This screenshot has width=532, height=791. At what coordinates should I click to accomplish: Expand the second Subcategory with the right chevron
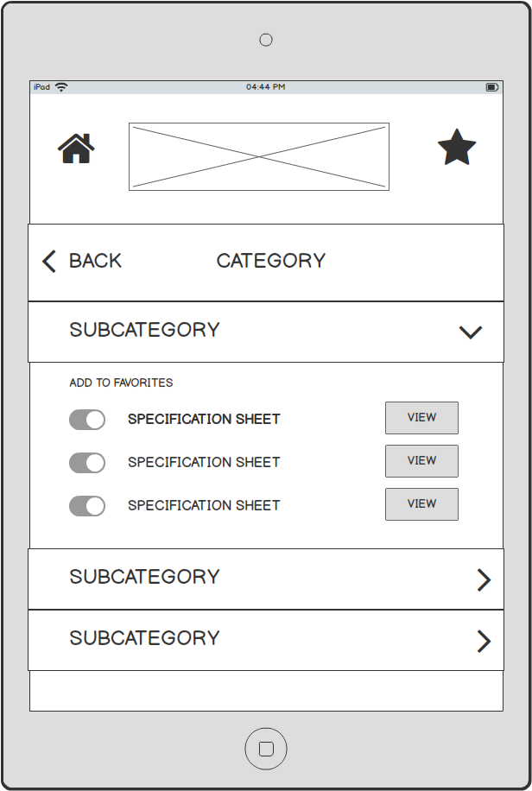point(484,580)
